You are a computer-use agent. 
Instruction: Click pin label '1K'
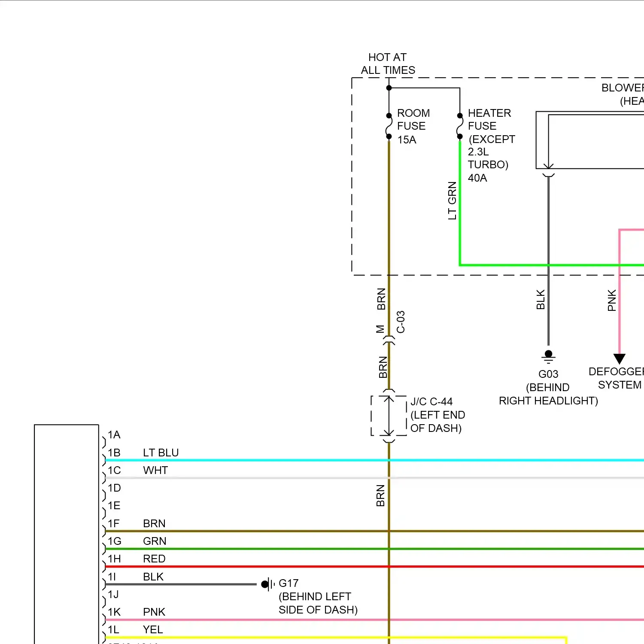(114, 612)
